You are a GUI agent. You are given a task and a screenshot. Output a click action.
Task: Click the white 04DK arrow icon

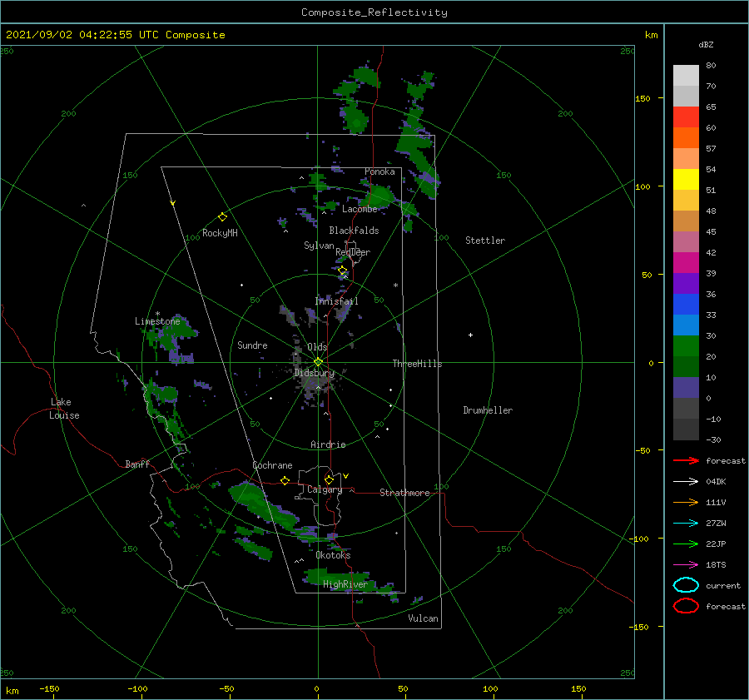pyautogui.click(x=686, y=482)
